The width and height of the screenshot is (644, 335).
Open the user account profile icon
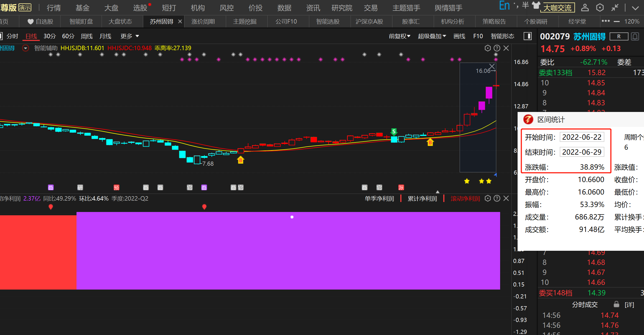click(x=585, y=7)
